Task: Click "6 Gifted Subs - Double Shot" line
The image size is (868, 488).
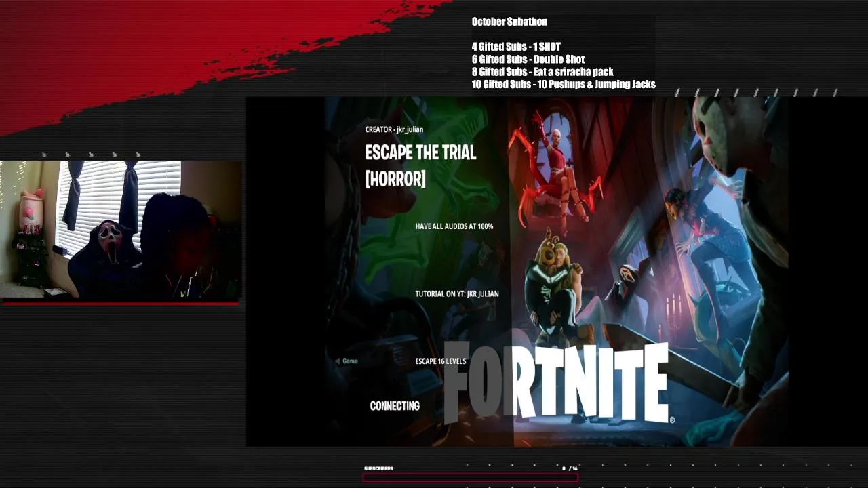Action: 528,59
